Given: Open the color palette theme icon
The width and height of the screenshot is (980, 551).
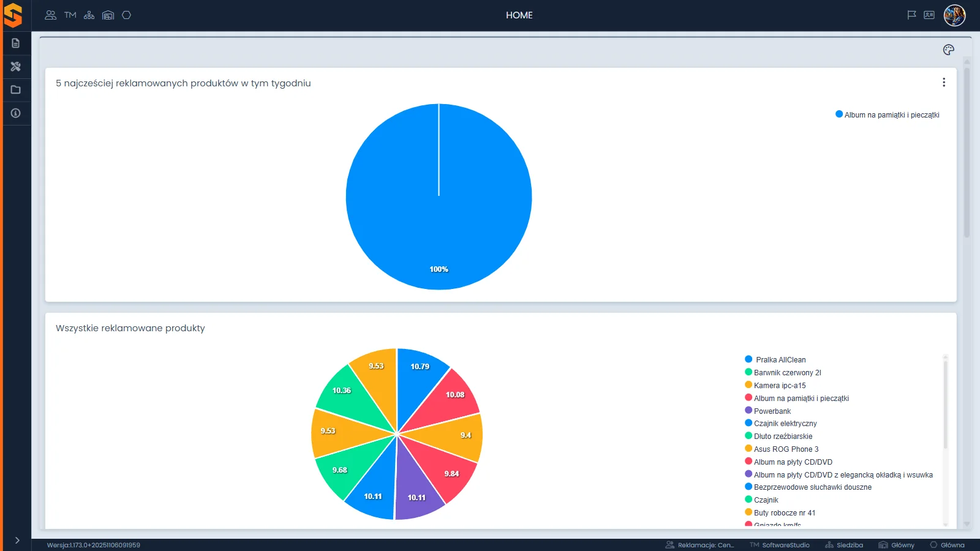Looking at the screenshot, I should [949, 50].
